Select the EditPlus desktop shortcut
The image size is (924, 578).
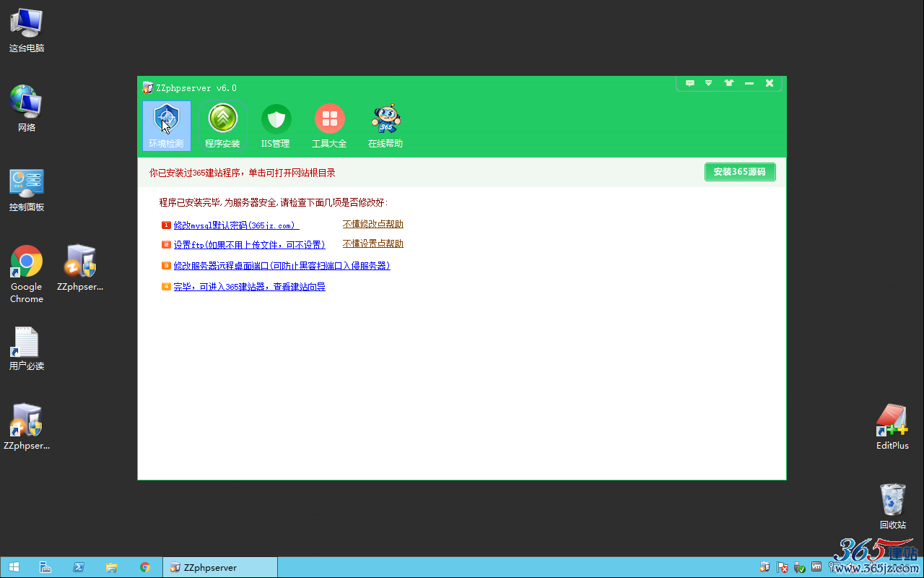(x=892, y=427)
